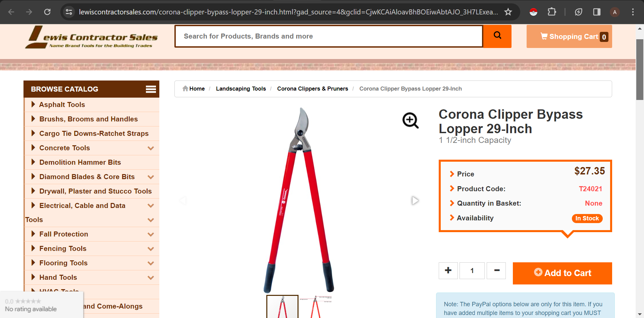Viewport: 644px width, 318px height.
Task: Open the image zoom magnifier icon
Action: [x=411, y=120]
